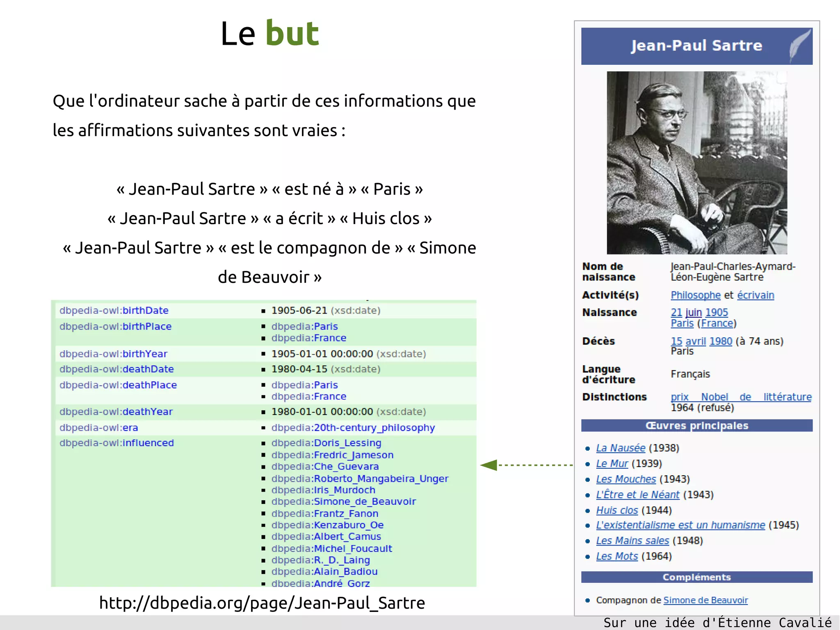This screenshot has width=840, height=630.
Task: Open the La Nausée link
Action: [621, 448]
